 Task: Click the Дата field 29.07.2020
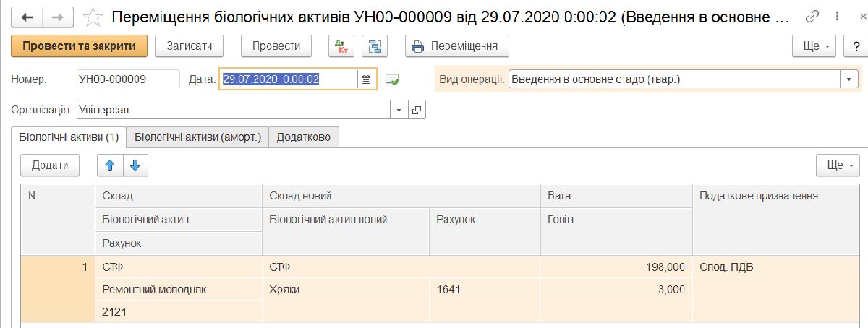[289, 79]
